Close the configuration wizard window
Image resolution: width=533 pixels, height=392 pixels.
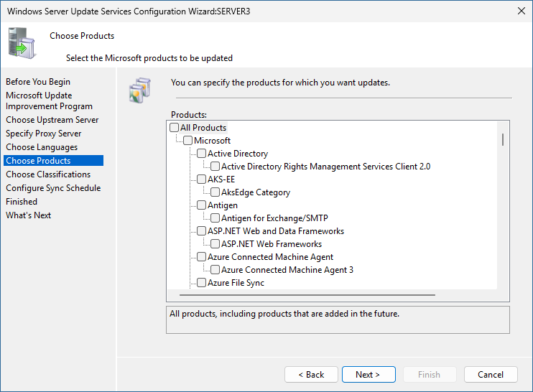click(522, 11)
